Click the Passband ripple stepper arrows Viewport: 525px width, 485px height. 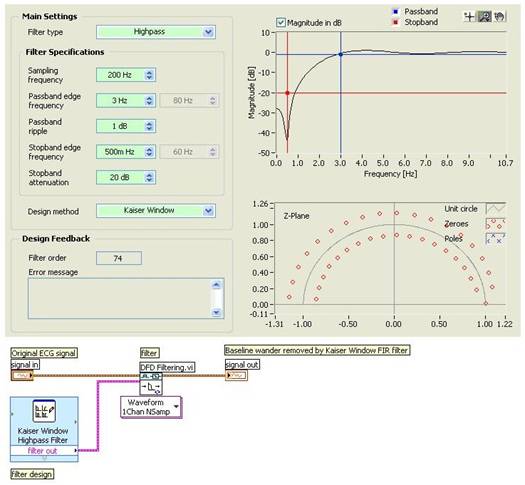(x=149, y=126)
